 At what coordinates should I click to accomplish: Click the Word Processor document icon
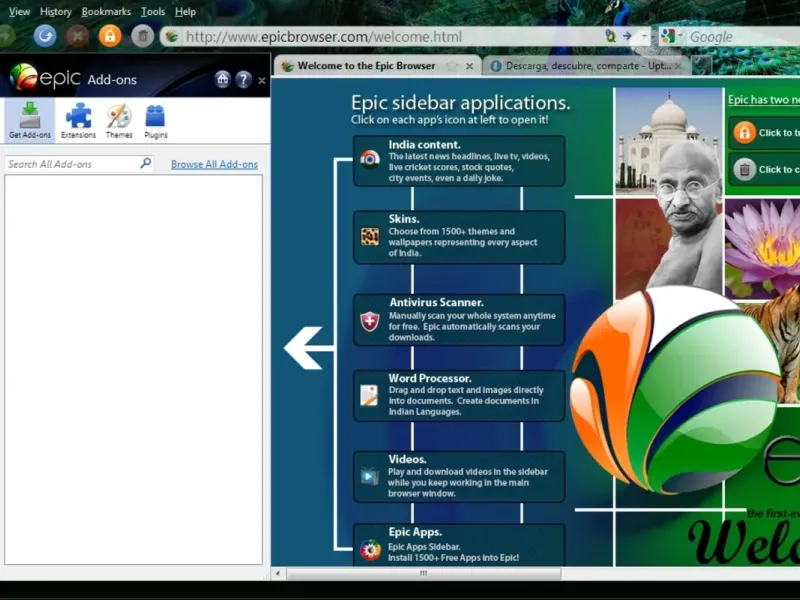369,395
